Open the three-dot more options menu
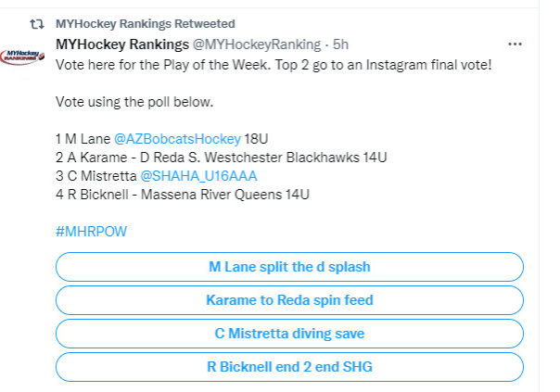The image size is (560, 392). pos(515,44)
